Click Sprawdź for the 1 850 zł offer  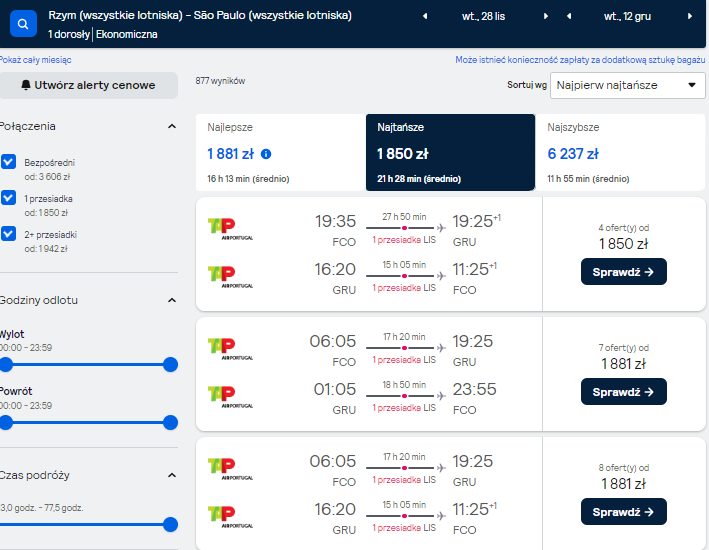click(x=624, y=272)
